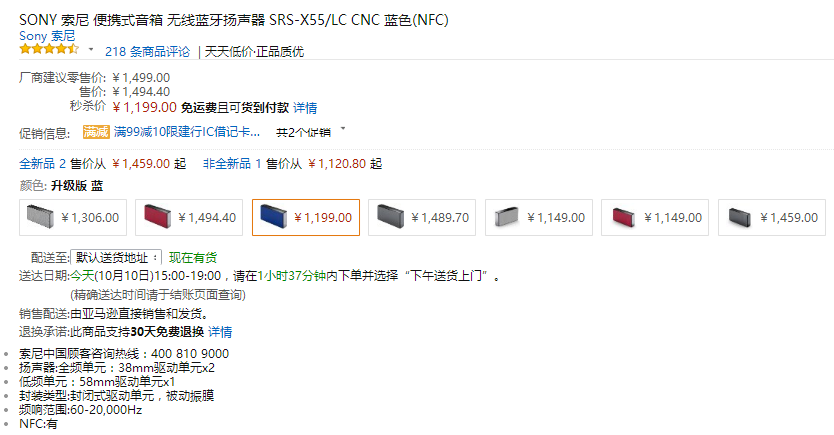View the 非全新品 1 offers

pos(232,164)
